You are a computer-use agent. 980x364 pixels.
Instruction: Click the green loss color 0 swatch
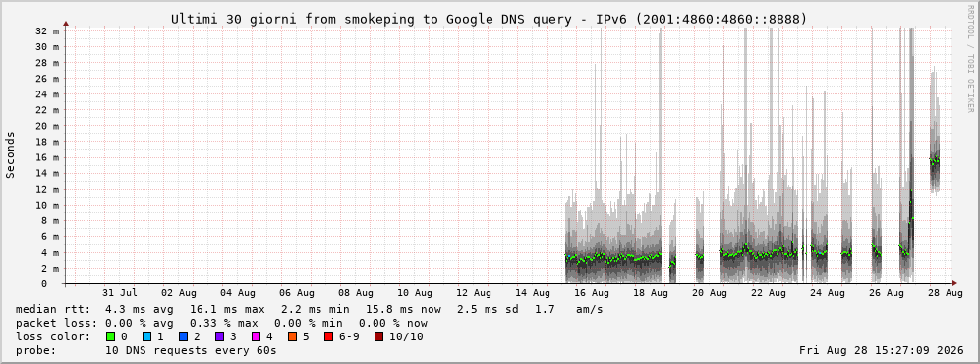coord(111,337)
